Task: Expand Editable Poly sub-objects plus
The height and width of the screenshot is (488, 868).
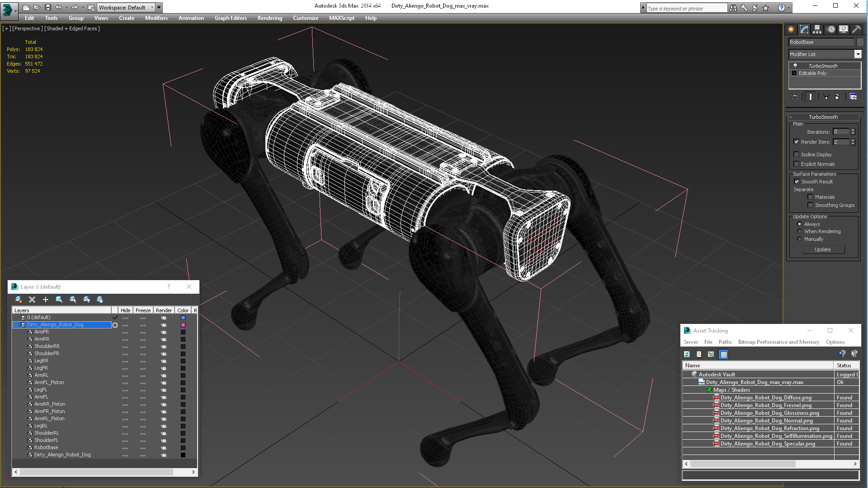Action: pyautogui.click(x=794, y=73)
